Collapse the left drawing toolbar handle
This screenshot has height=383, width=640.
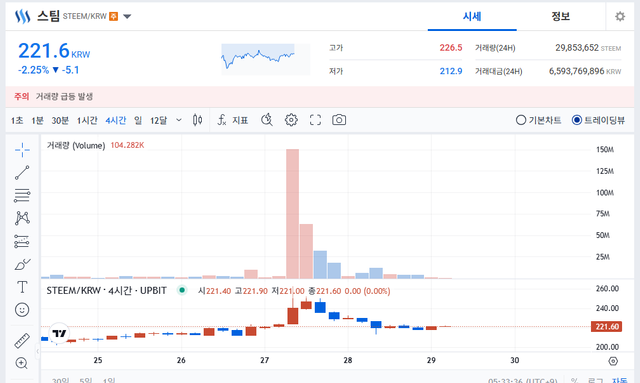point(38,351)
